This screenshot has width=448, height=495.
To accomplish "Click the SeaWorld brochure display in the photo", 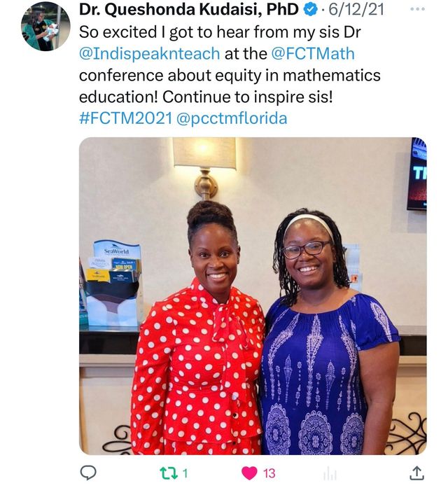I will tap(113, 283).
